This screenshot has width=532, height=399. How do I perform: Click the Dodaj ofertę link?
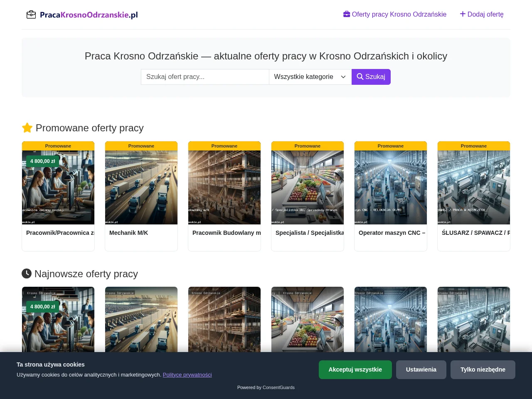pos(482,14)
